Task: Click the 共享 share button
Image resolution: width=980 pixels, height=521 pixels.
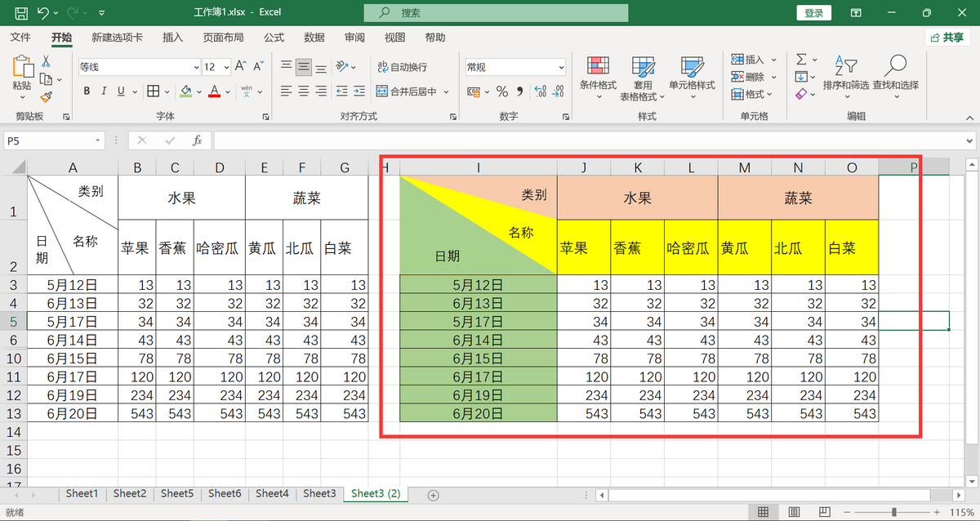Action: 947,38
